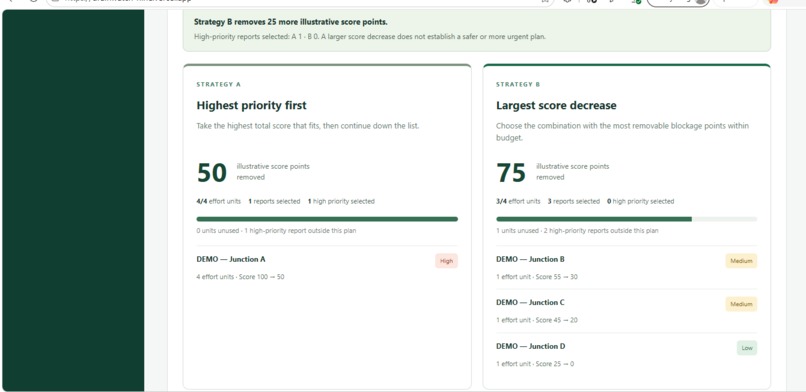Click 'DEMO — Junction D' report row title
The width and height of the screenshot is (806, 392).
pos(530,346)
